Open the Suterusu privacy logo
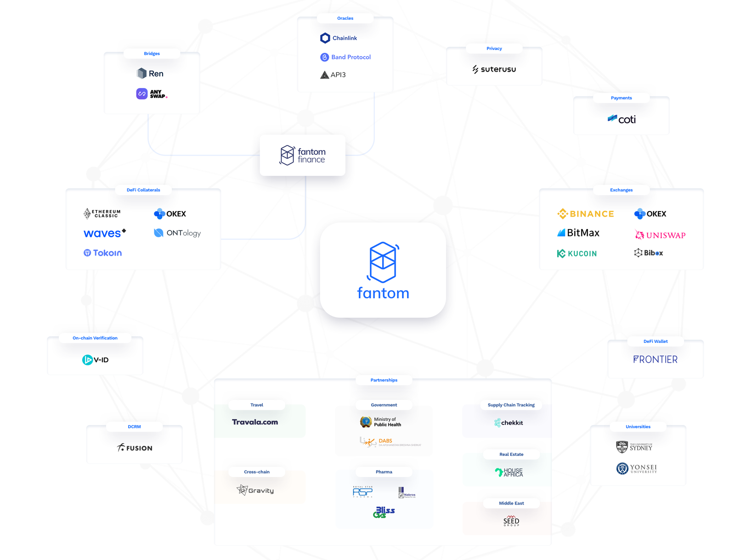Viewport: 735px width, 560px height. coord(494,69)
